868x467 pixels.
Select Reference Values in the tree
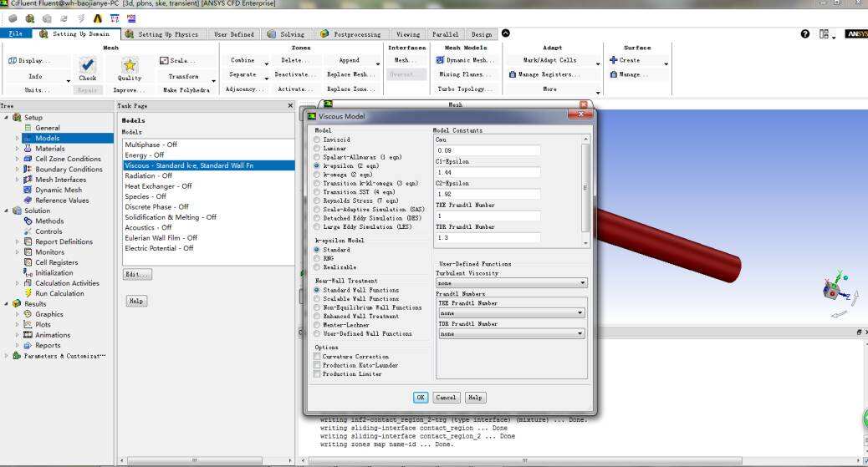(62, 201)
